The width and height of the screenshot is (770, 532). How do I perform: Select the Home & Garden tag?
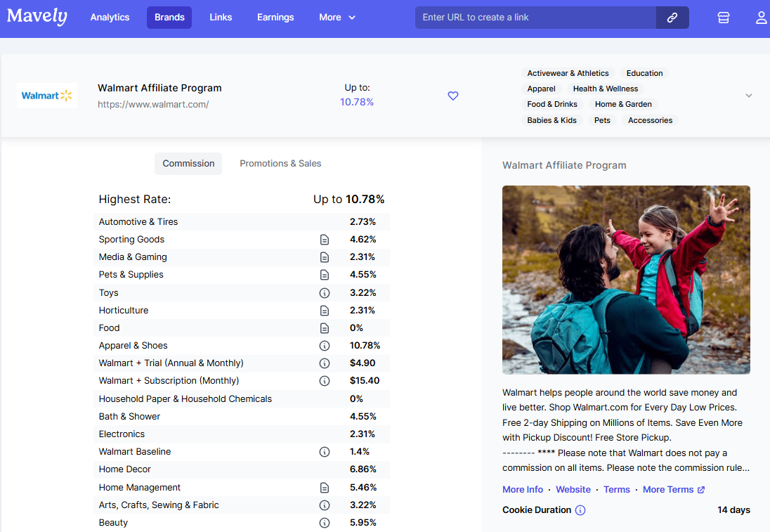pyautogui.click(x=623, y=104)
